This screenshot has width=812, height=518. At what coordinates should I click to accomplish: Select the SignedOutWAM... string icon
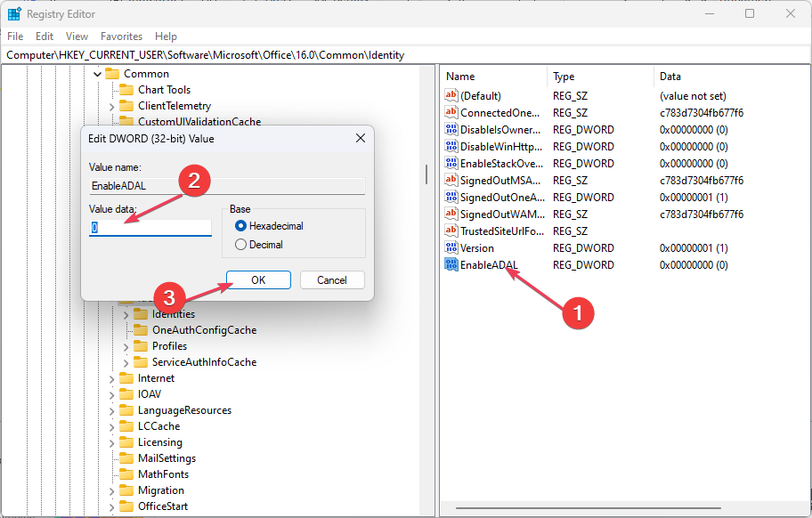451,214
